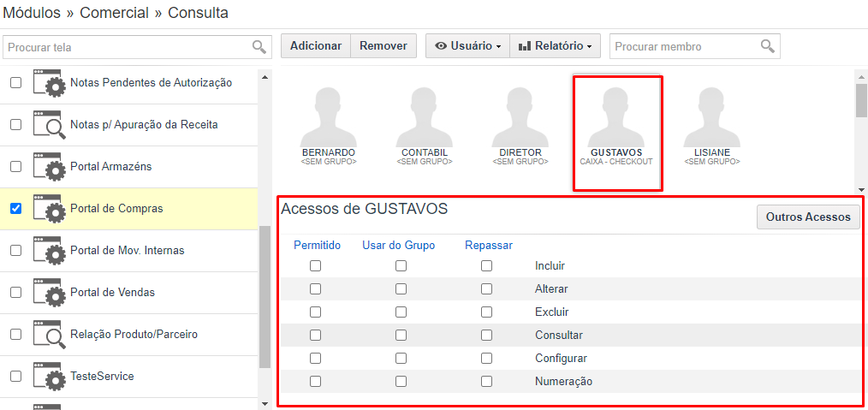Open the Relatório dropdown menu

point(556,46)
